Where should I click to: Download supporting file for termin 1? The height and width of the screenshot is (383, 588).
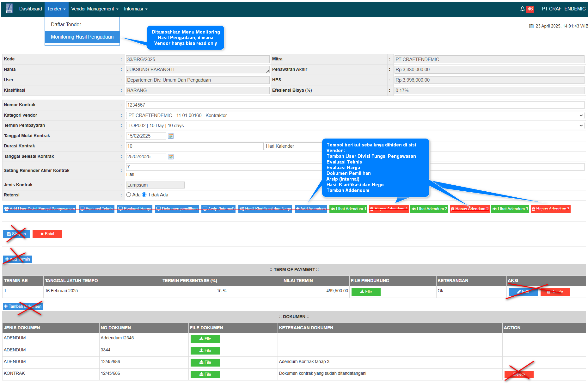point(366,292)
